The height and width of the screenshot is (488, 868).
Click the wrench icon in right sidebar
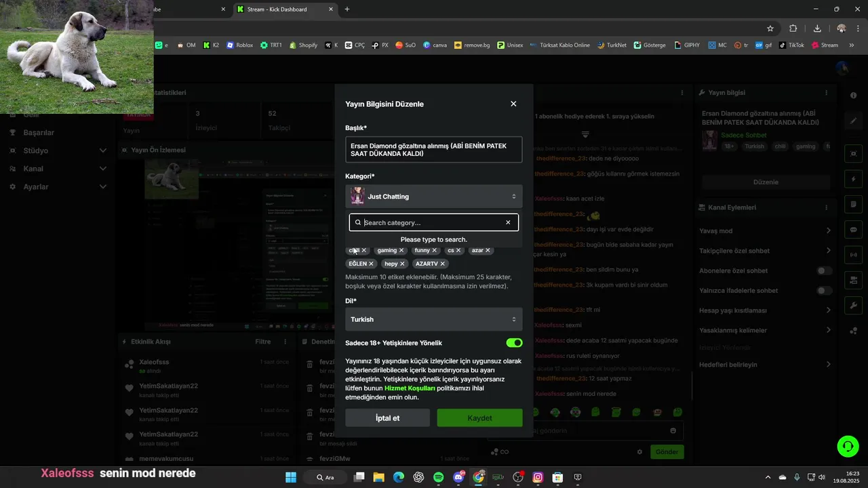[x=853, y=306]
